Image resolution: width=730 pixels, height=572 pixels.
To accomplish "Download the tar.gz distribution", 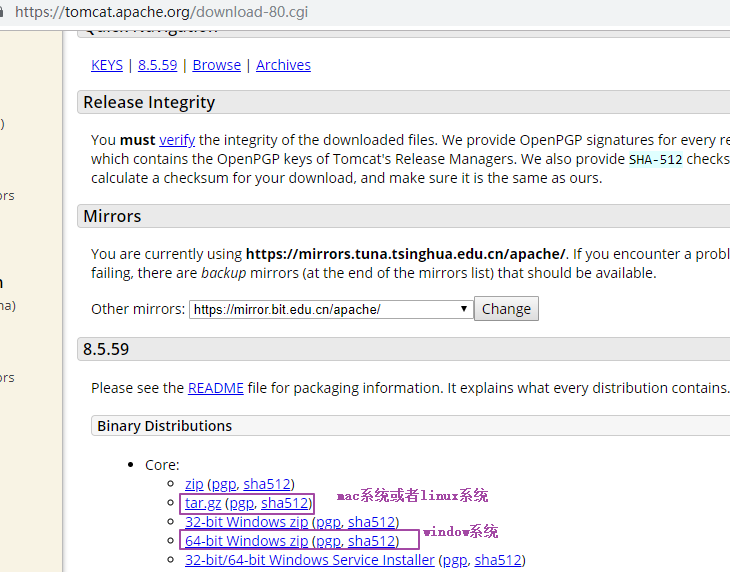I will 203,503.
